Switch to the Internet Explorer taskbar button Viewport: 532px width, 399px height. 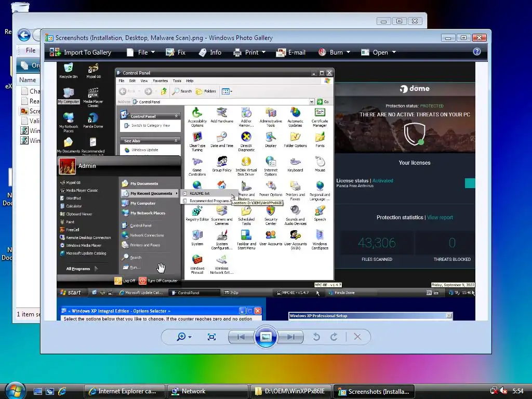(x=124, y=391)
